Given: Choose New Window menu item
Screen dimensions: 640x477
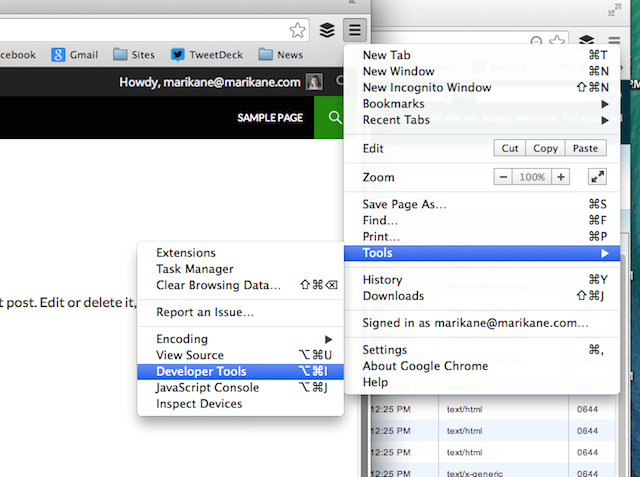Looking at the screenshot, I should tap(482, 71).
